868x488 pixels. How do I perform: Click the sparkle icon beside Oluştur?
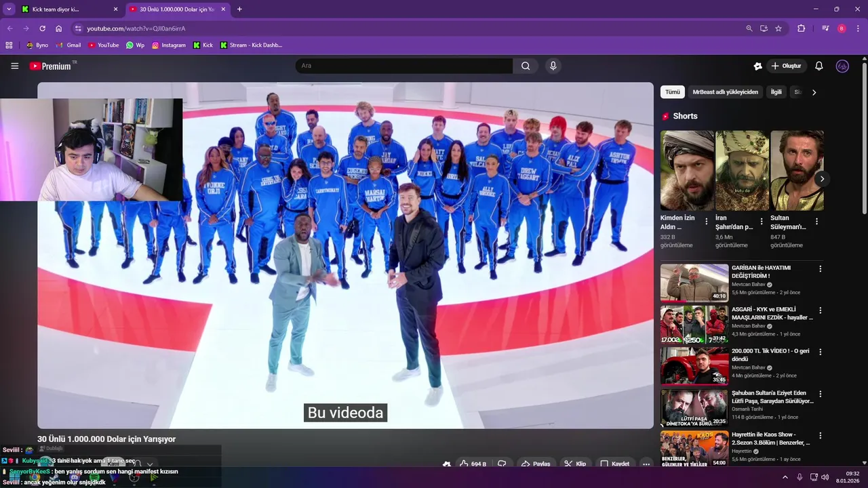tap(757, 66)
